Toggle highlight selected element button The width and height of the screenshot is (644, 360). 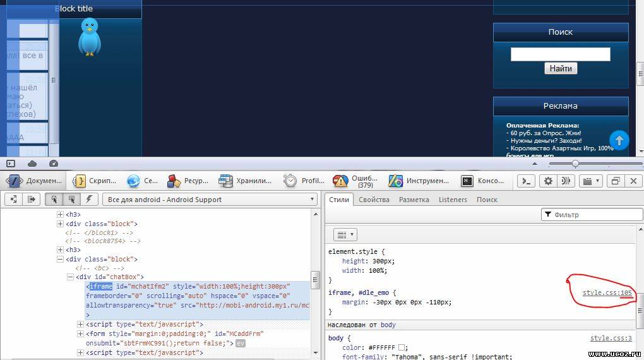pos(71,200)
